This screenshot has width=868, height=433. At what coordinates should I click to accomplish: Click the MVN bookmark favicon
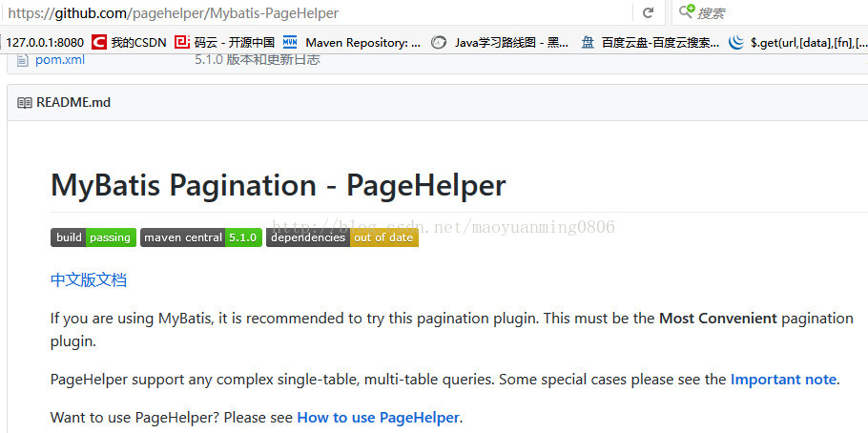tap(290, 42)
